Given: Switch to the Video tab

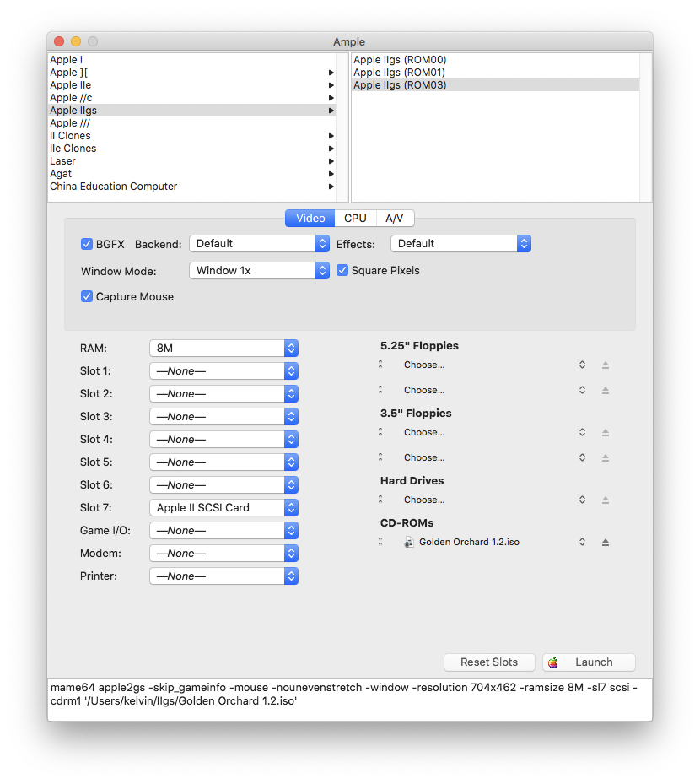Looking at the screenshot, I should [x=310, y=218].
